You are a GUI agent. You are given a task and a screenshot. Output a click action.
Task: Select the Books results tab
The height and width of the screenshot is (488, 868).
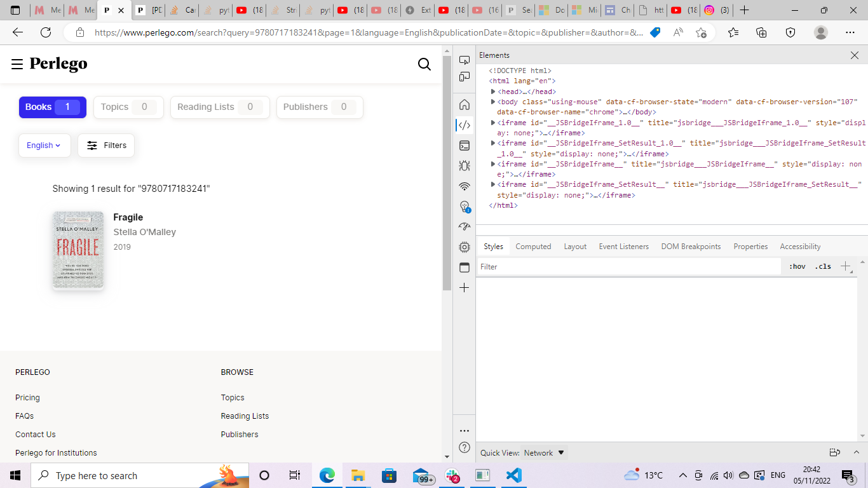pyautogui.click(x=52, y=107)
